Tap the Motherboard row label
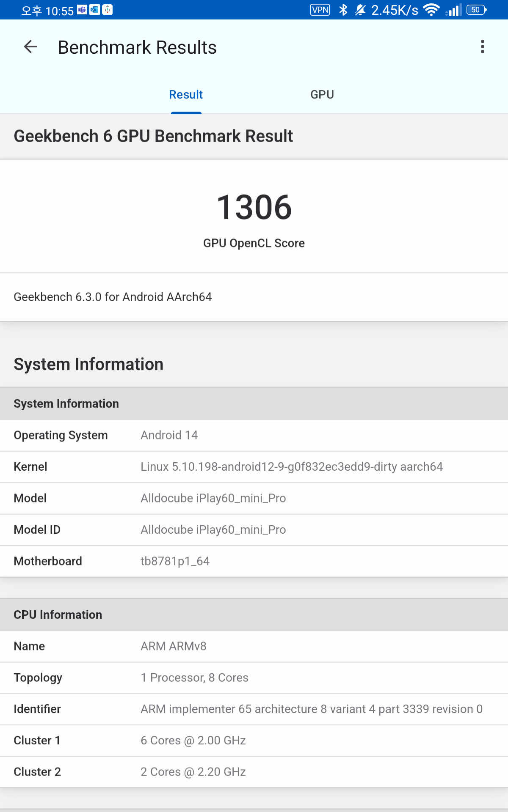The height and width of the screenshot is (812, 508). [48, 561]
